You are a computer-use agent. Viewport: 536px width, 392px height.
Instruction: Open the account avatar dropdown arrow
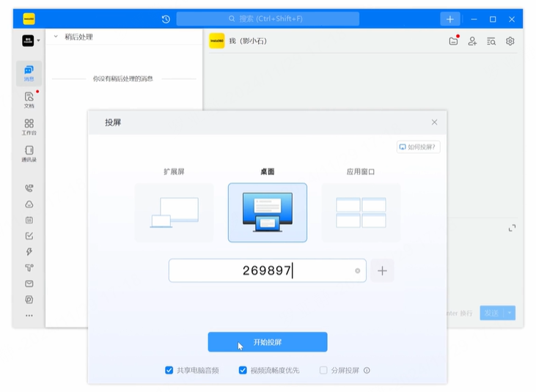39,41
